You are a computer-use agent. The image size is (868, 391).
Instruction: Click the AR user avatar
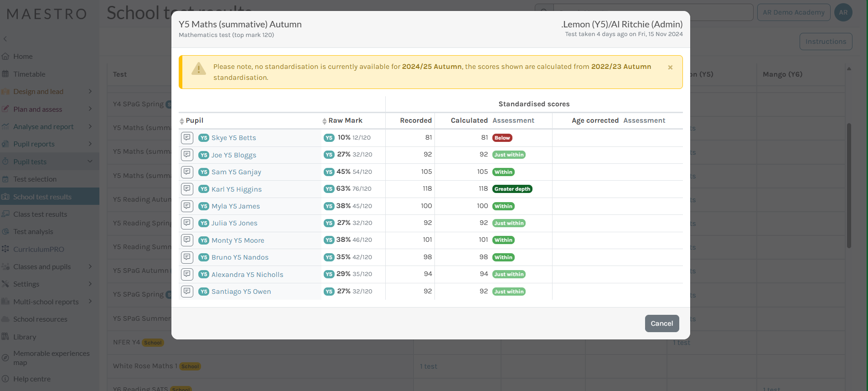(843, 12)
